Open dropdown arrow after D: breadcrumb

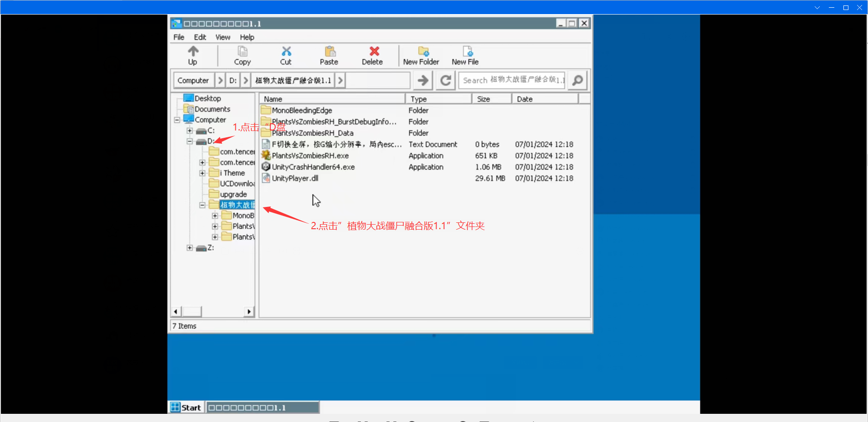click(246, 80)
